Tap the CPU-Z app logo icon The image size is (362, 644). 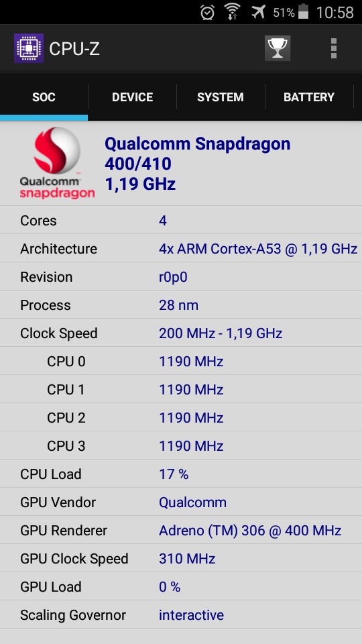coord(29,48)
